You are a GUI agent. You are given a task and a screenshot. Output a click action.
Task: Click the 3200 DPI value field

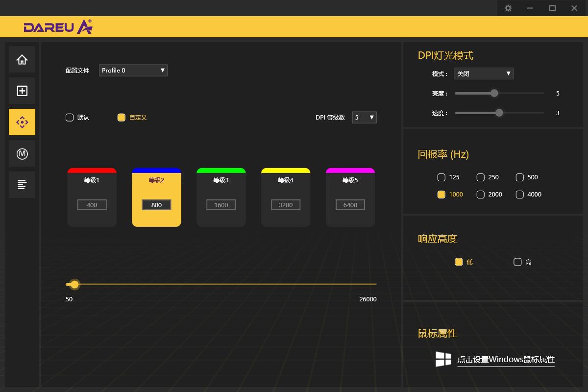pyautogui.click(x=286, y=205)
